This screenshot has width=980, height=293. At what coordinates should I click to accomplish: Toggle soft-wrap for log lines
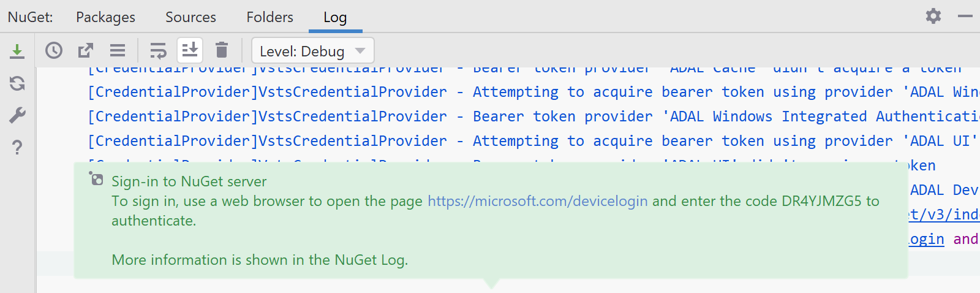[x=158, y=50]
